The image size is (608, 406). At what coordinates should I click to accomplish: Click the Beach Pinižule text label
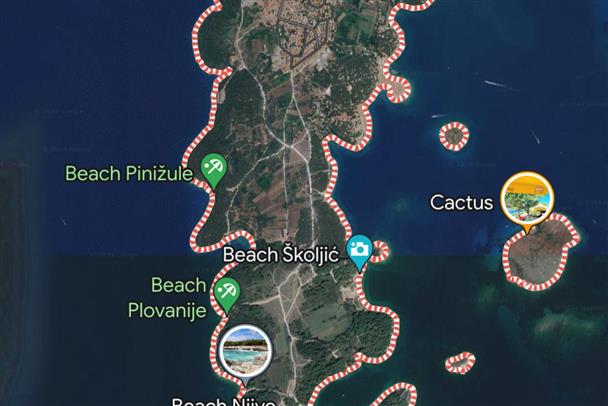click(128, 173)
